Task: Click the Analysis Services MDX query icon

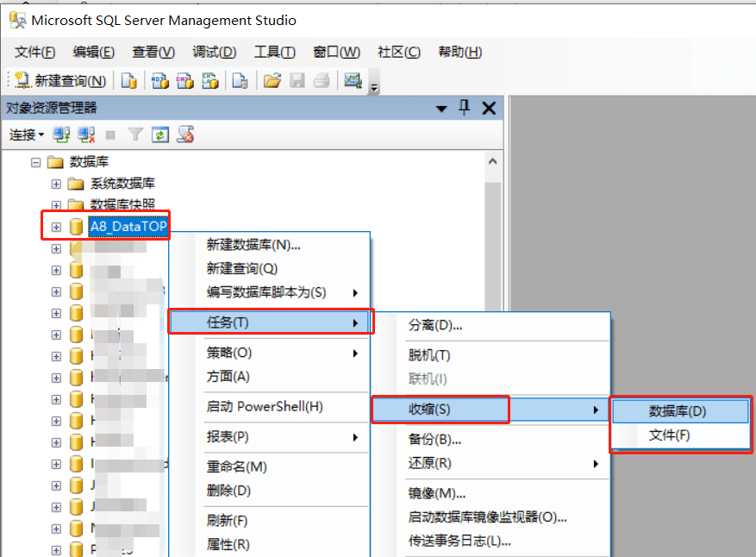Action: click(159, 80)
